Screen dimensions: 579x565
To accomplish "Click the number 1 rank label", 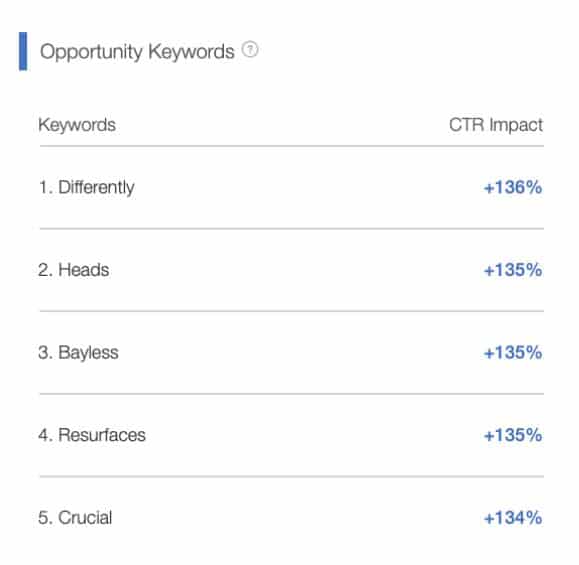I will coord(45,187).
